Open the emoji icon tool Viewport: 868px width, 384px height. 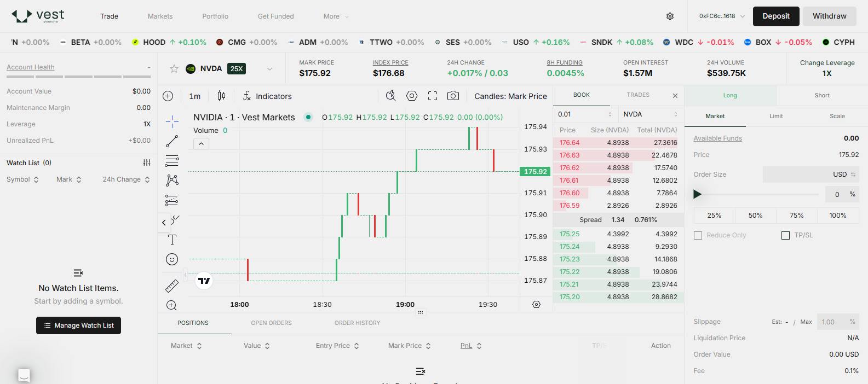point(172,259)
